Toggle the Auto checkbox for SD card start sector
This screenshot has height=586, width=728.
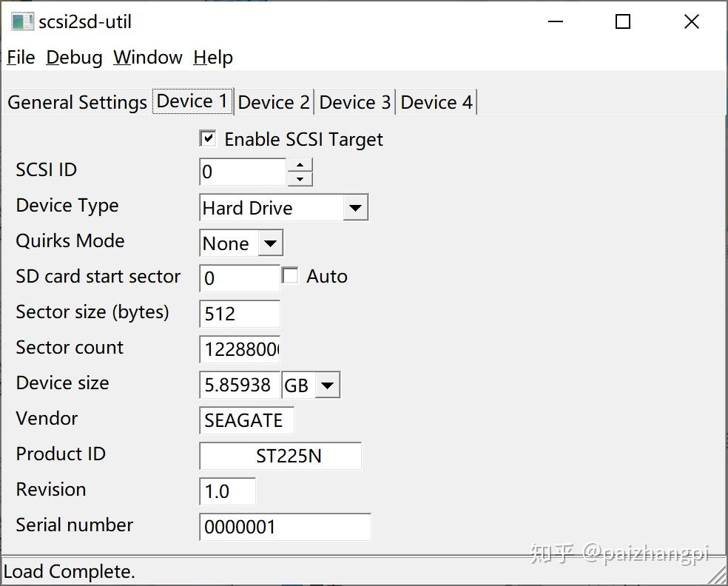pos(289,275)
